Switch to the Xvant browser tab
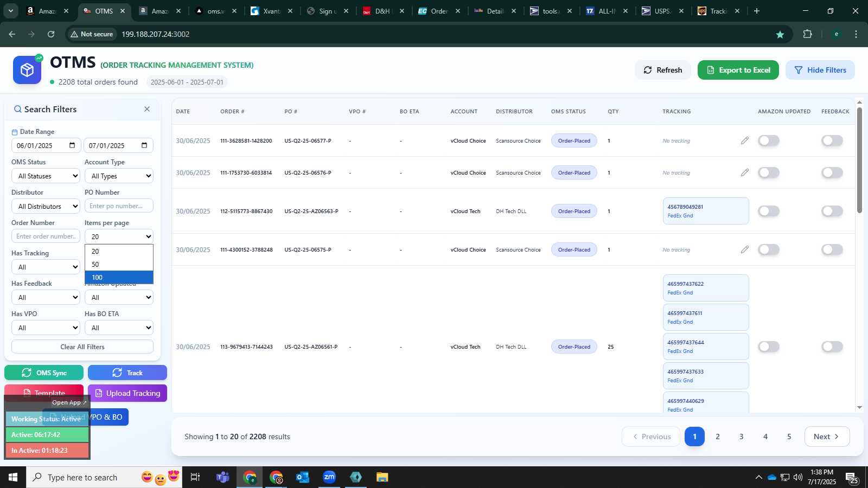Screen dimensions: 868x488 271,11
